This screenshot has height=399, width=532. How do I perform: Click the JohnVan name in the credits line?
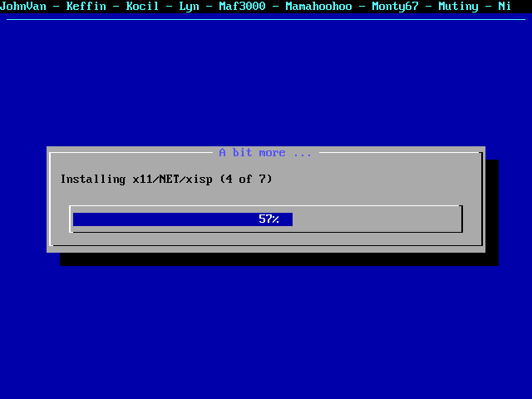(x=25, y=6)
